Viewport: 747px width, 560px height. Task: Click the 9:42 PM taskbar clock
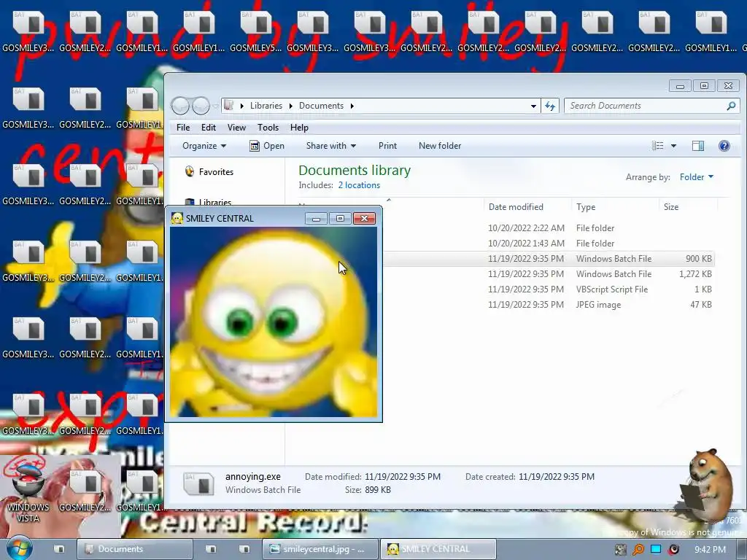point(710,550)
